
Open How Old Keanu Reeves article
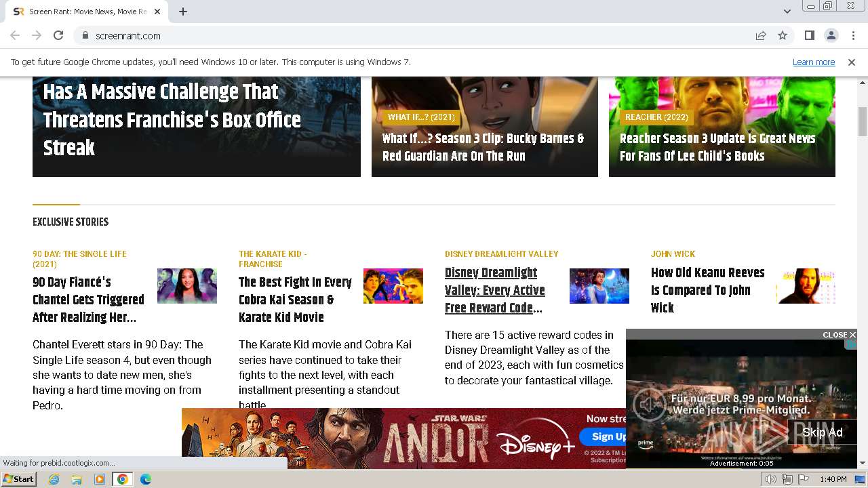tap(708, 290)
